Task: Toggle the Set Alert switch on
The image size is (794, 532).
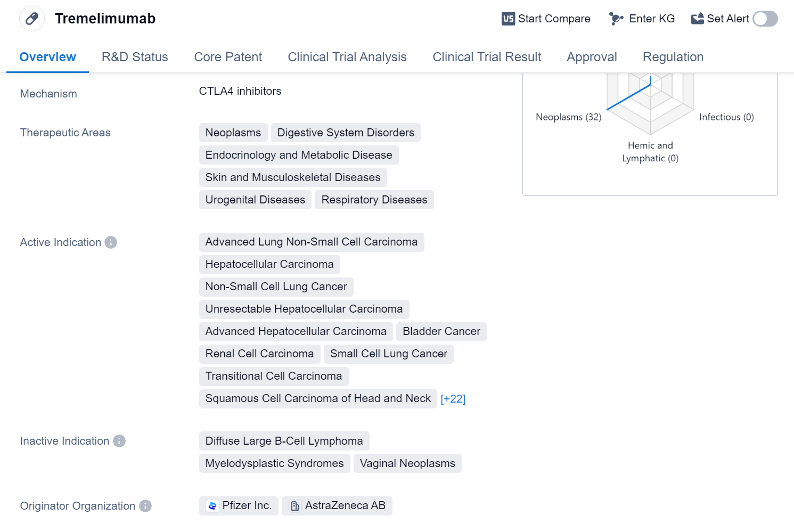Action: 765,19
